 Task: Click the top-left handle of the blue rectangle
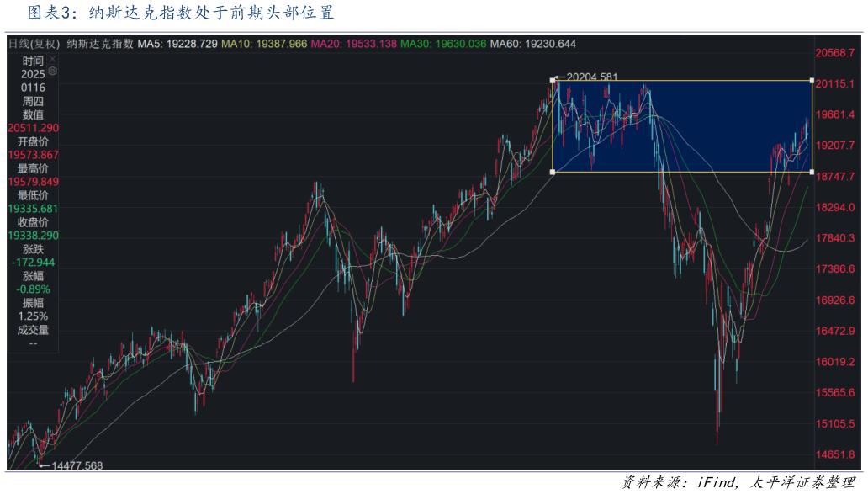553,81
